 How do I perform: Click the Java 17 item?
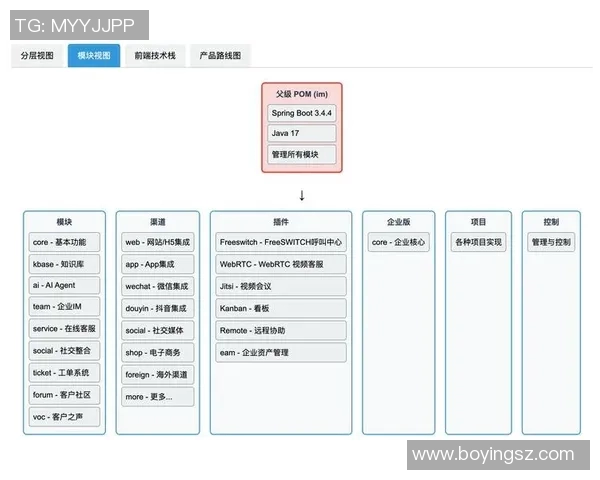pyautogui.click(x=302, y=134)
